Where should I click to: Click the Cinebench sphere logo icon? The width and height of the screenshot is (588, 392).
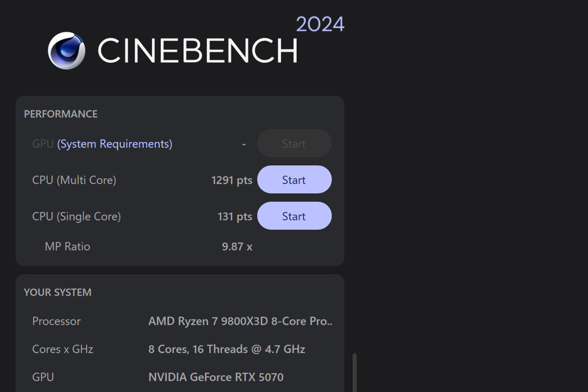[67, 50]
